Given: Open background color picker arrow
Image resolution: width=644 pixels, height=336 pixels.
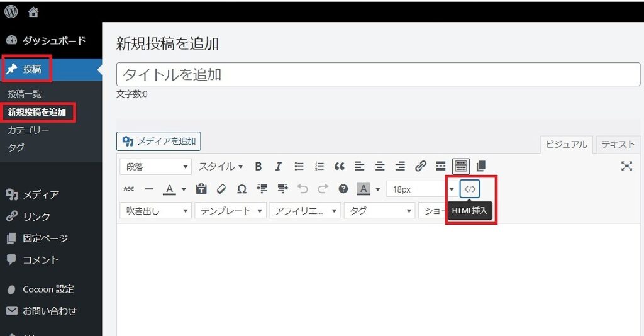Looking at the screenshot, I should (x=377, y=189).
